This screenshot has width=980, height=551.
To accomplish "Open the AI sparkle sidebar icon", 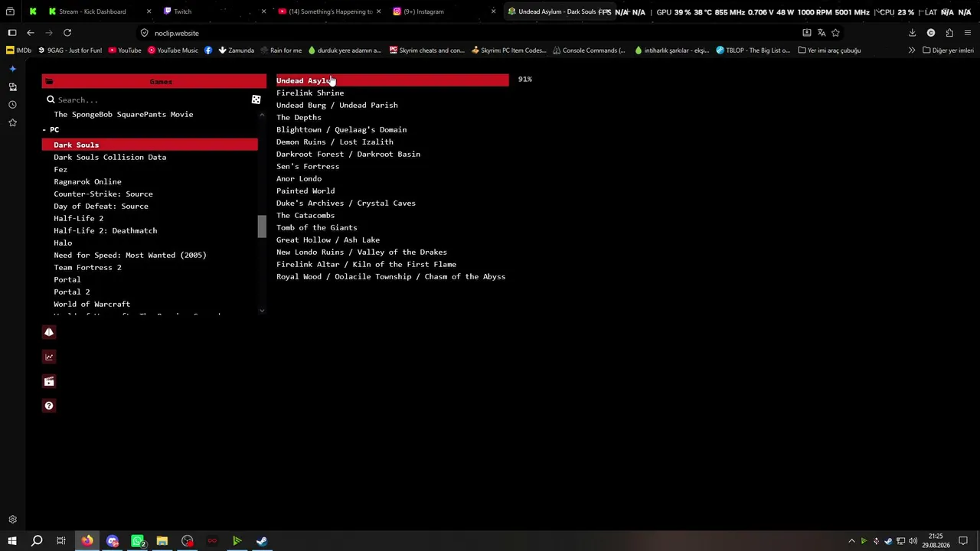I will point(12,69).
